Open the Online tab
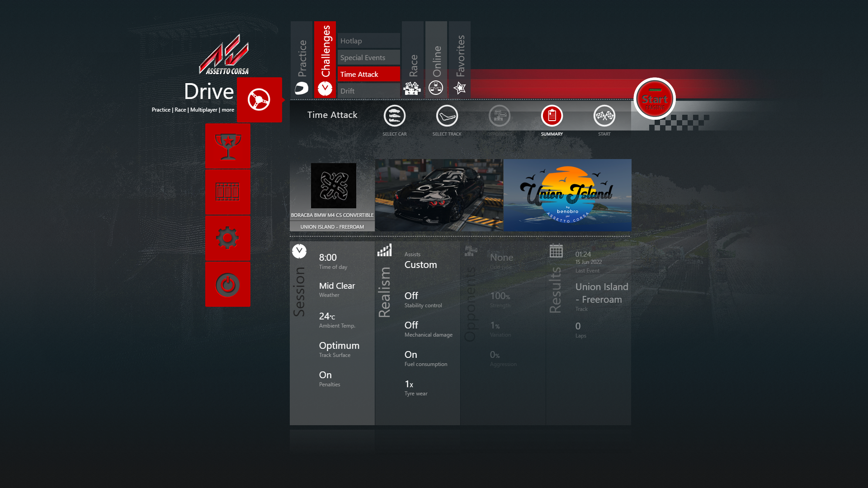This screenshot has height=488, width=868. coord(436,60)
